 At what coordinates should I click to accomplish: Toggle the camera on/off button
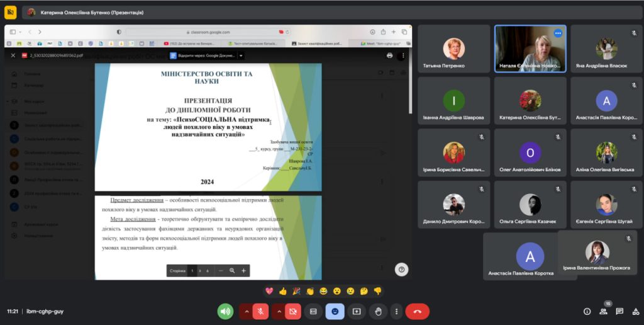tap(292, 311)
